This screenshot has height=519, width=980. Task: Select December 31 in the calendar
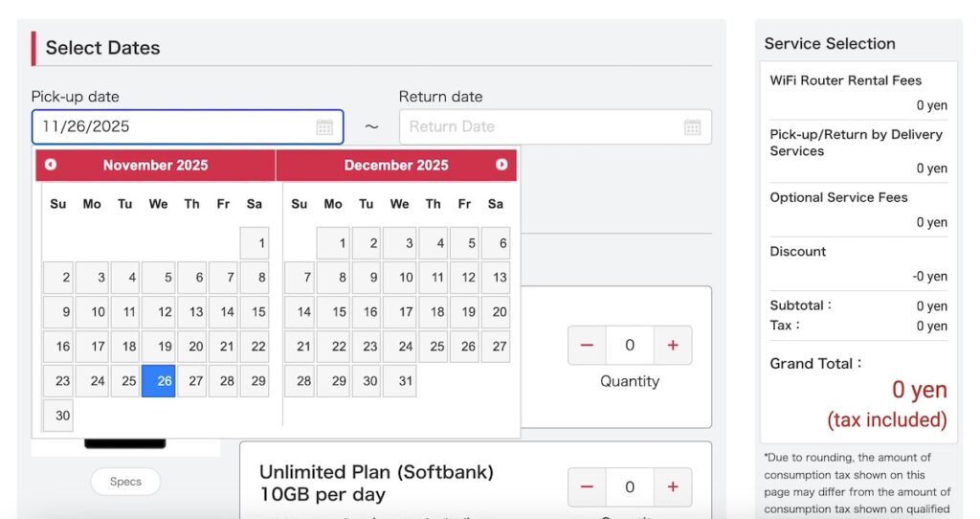coord(400,381)
